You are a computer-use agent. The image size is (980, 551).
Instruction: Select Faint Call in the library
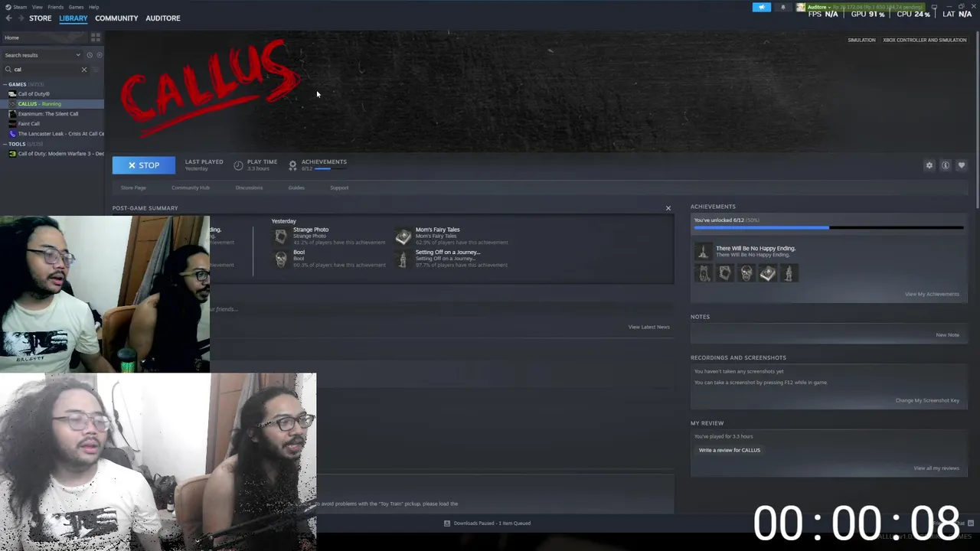point(28,124)
